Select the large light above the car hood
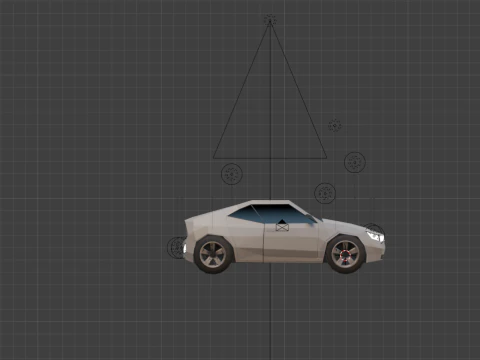480x360 pixels. tap(355, 162)
